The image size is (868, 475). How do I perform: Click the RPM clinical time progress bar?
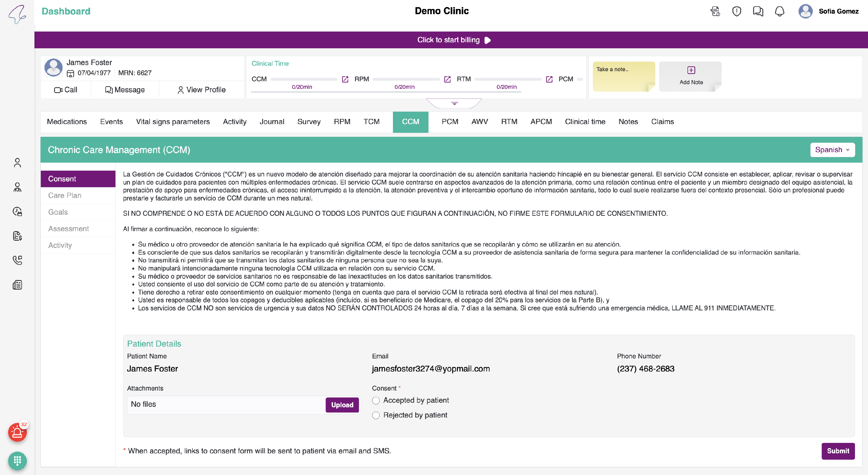point(406,79)
